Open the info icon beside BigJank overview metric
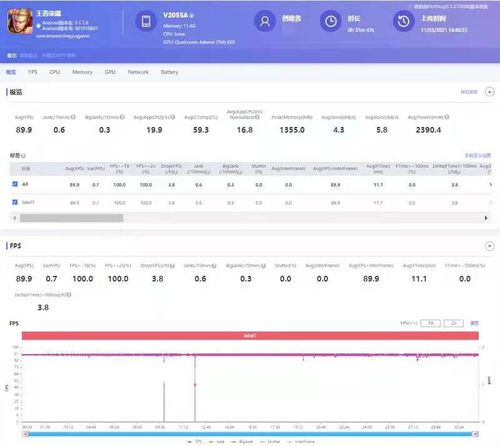The image size is (500, 446). [x=122, y=117]
